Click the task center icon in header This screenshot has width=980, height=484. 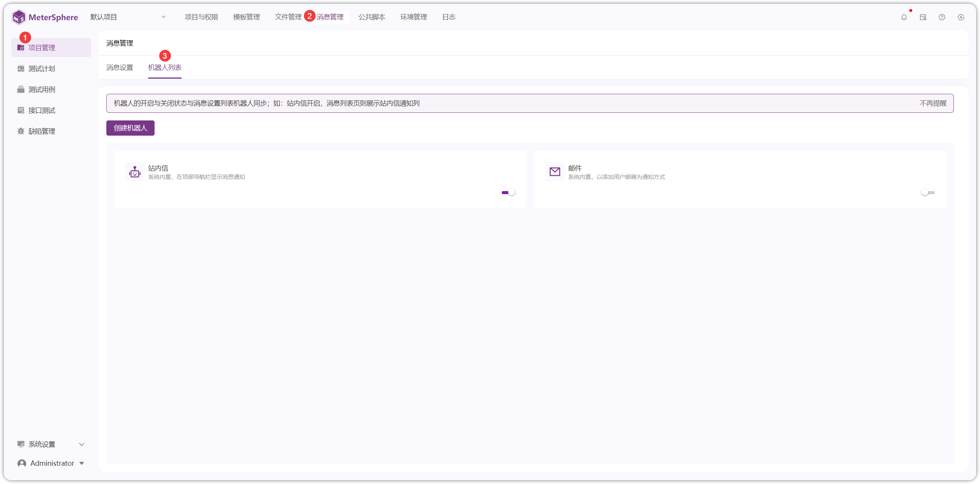pyautogui.click(x=923, y=17)
